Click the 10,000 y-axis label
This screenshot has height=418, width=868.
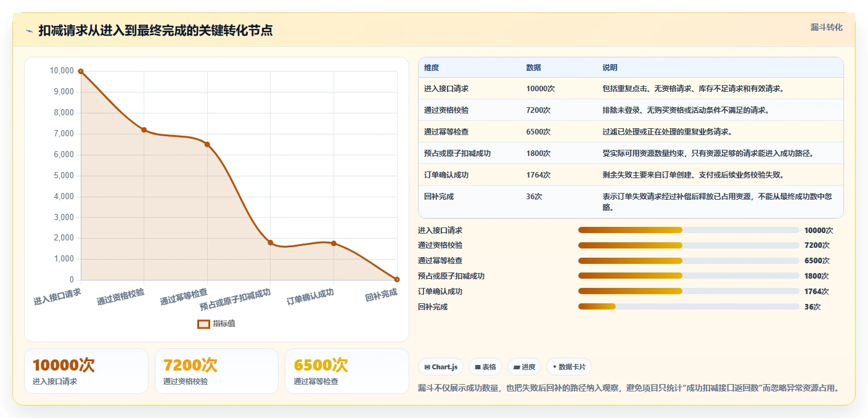(x=62, y=71)
